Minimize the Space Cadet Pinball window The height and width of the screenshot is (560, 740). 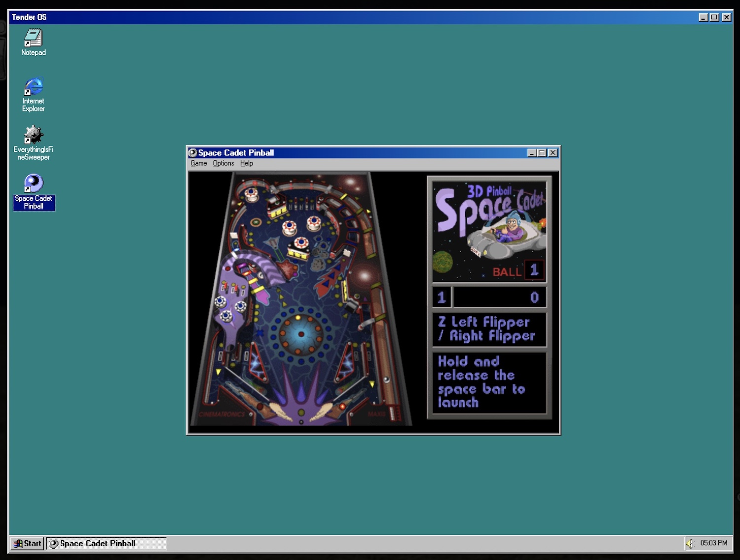532,153
